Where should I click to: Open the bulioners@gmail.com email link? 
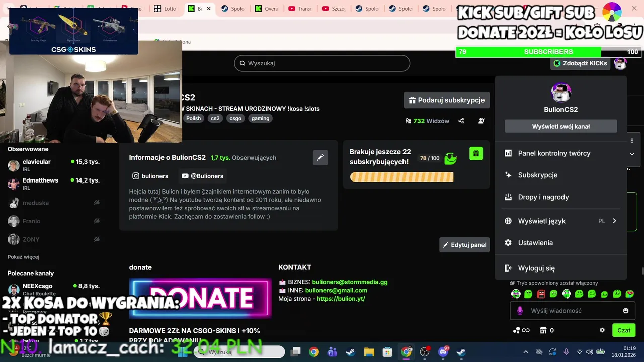tap(336, 290)
